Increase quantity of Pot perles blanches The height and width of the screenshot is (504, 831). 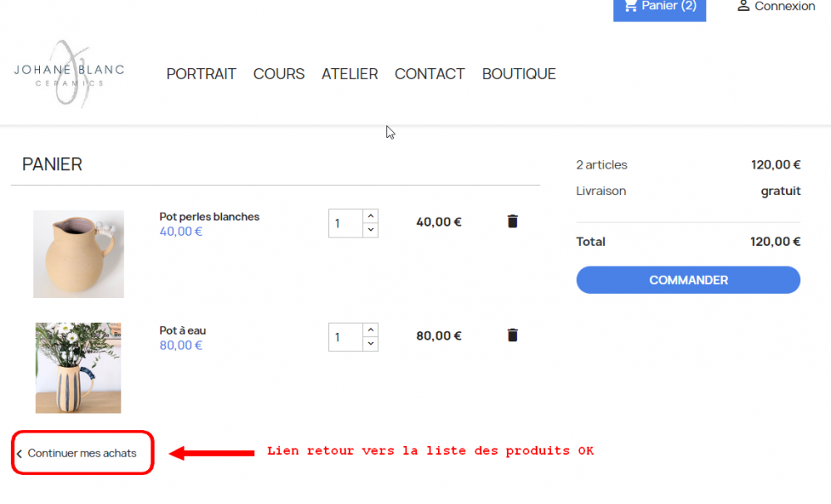[x=371, y=216]
